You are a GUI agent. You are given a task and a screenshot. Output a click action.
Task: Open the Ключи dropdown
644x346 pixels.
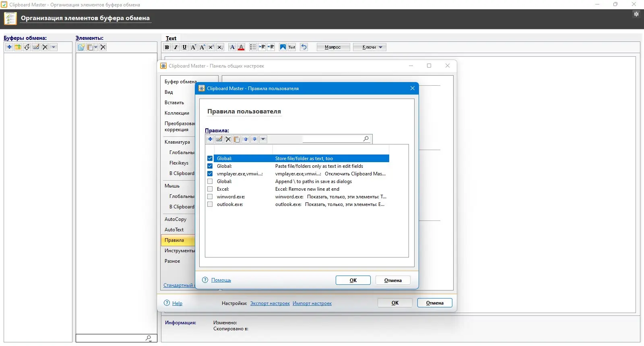[x=370, y=47]
